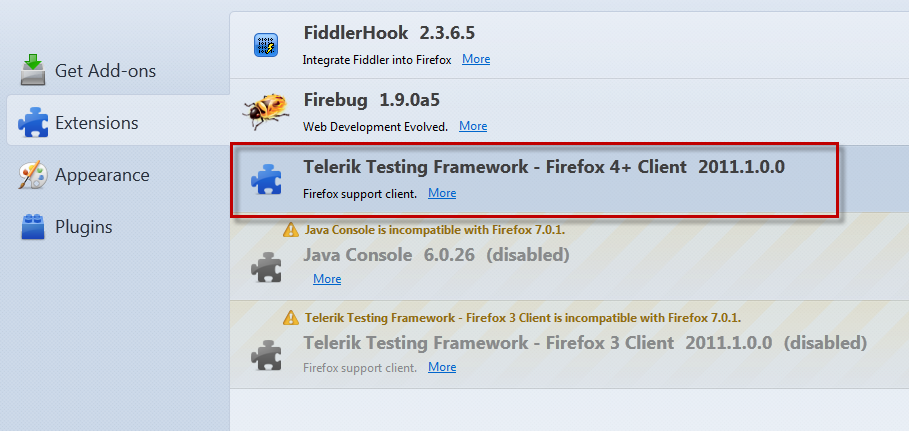This screenshot has width=909, height=431.
Task: Click the Firebug bug icon
Action: [x=266, y=110]
